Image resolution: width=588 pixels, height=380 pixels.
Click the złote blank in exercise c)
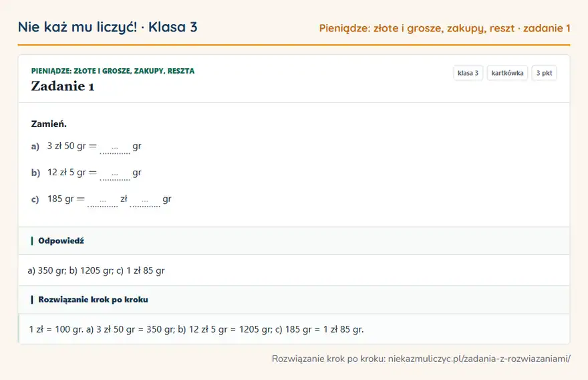pyautogui.click(x=102, y=201)
